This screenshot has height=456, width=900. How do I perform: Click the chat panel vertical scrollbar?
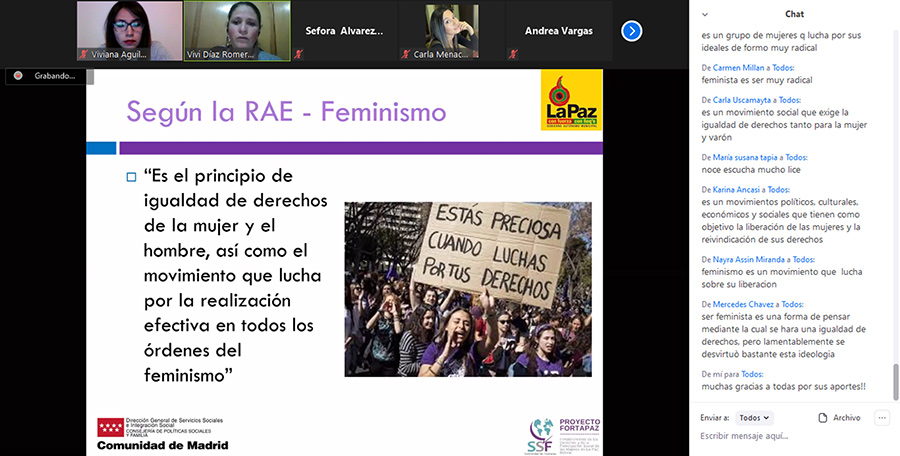coord(895,380)
